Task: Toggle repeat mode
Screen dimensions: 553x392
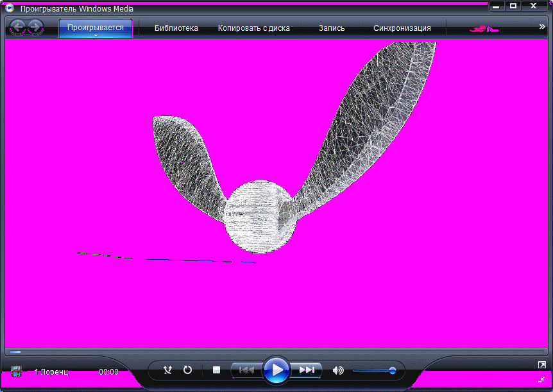Action: [187, 370]
